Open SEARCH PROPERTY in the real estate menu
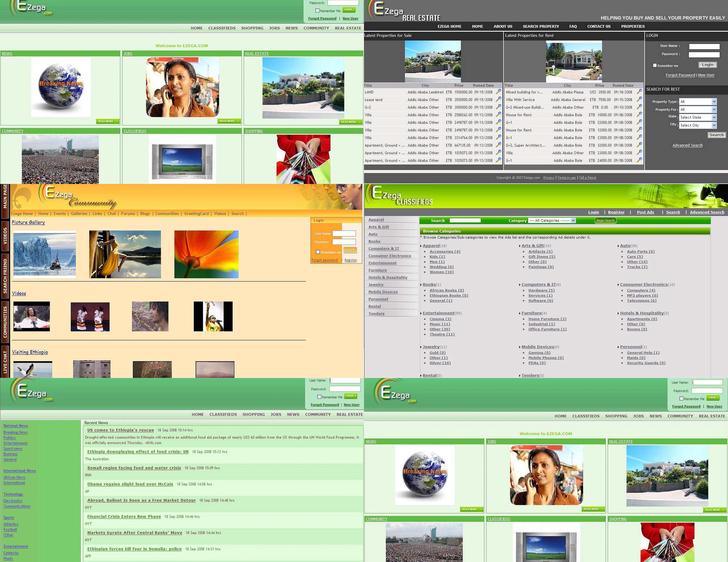Viewport: 728px width, 562px height. click(x=540, y=26)
